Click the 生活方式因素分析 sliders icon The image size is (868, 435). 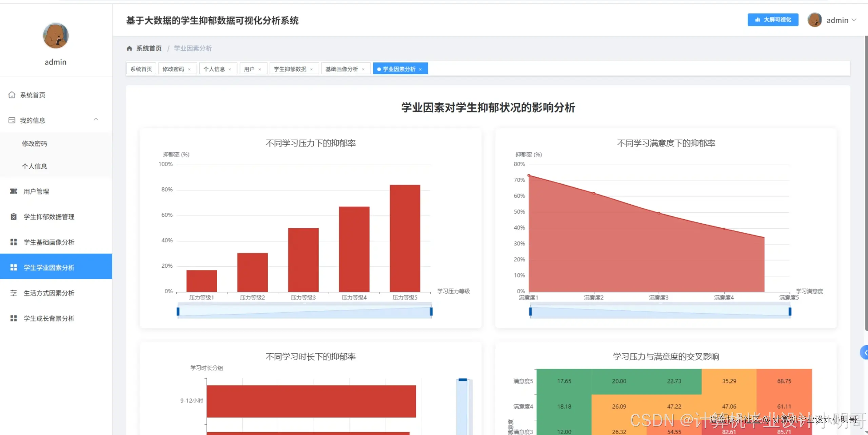(x=14, y=293)
